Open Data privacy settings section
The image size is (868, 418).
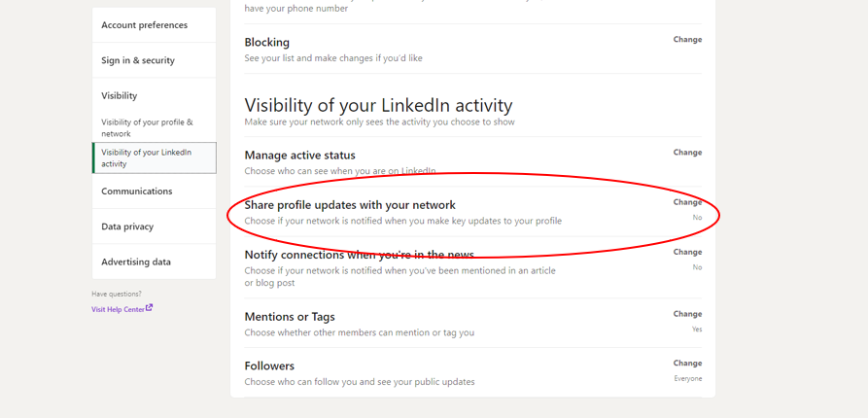(154, 226)
